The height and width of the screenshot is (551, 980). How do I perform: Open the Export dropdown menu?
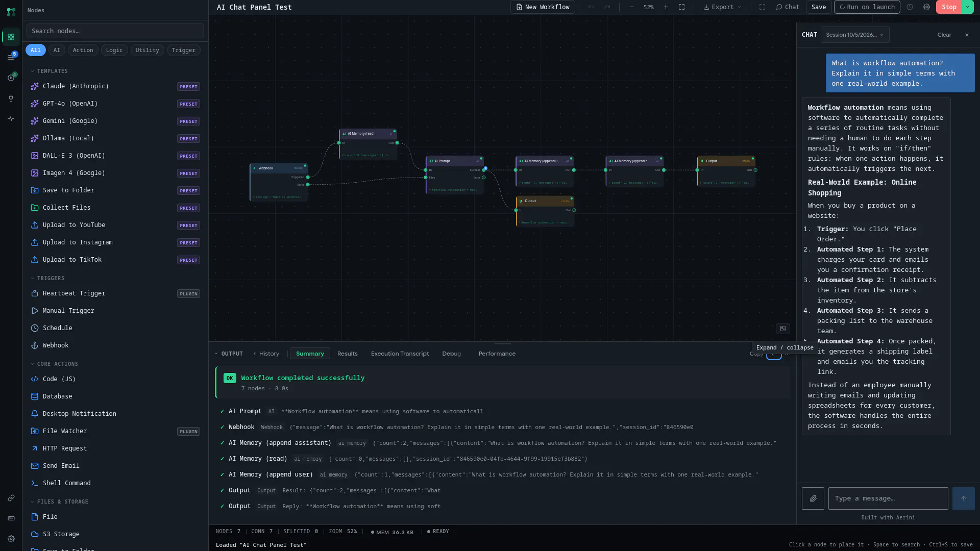(x=722, y=7)
